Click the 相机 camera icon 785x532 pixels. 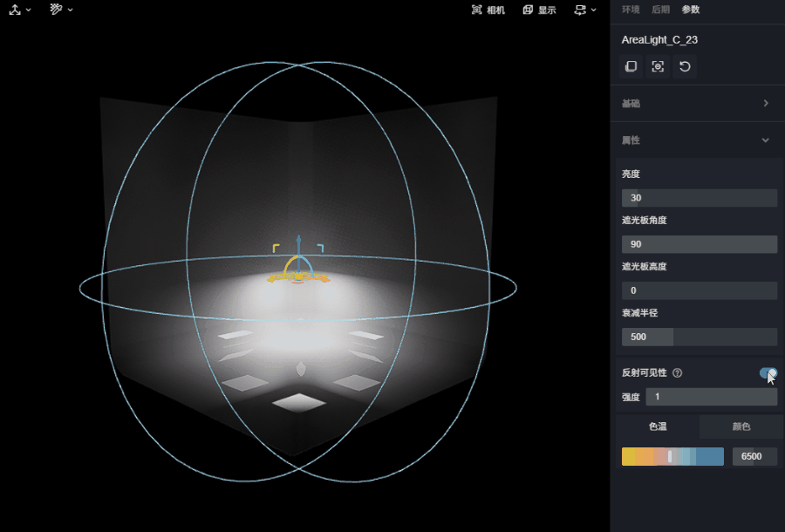pos(476,10)
